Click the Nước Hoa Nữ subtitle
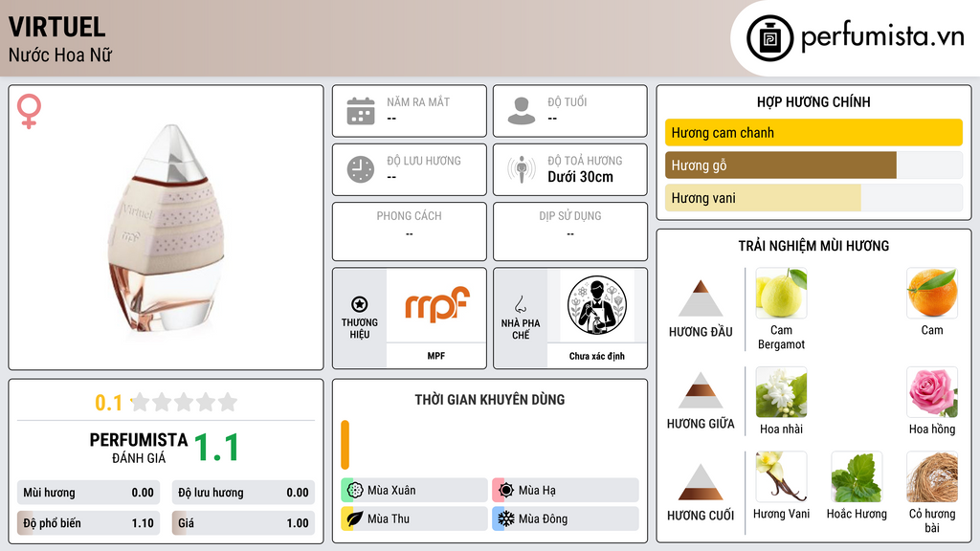 (x=60, y=55)
